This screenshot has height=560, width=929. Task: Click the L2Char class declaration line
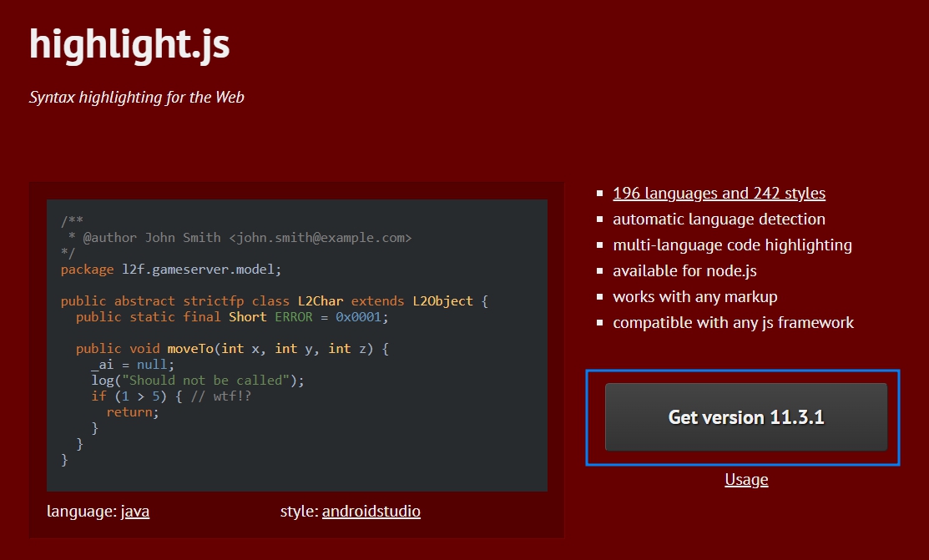coord(275,301)
